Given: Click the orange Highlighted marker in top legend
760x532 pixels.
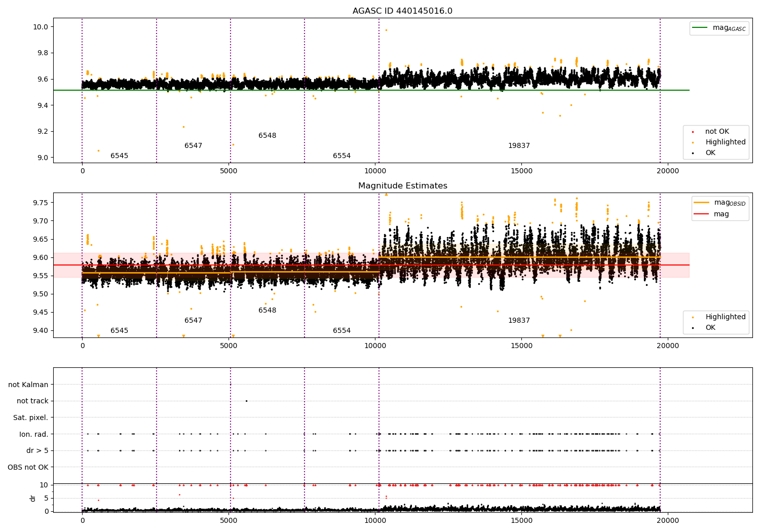Looking at the screenshot, I should coord(693,142).
